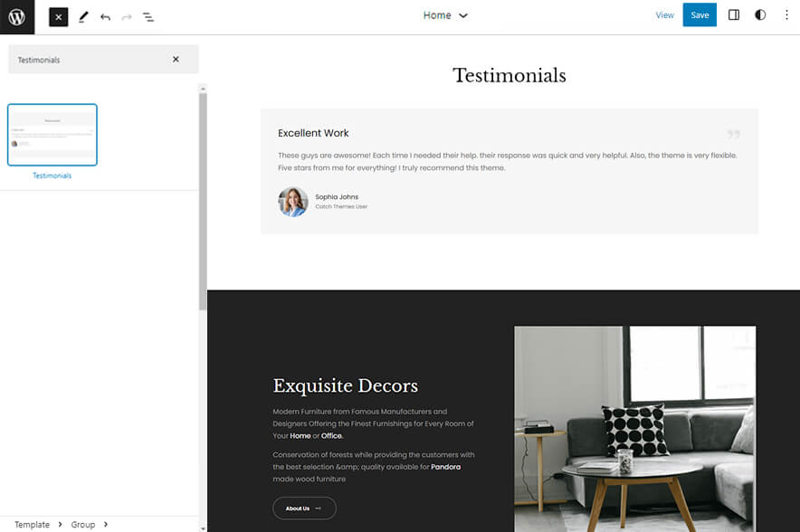Click the three-dot Options icon
This screenshot has width=800, height=532.
point(786,14)
